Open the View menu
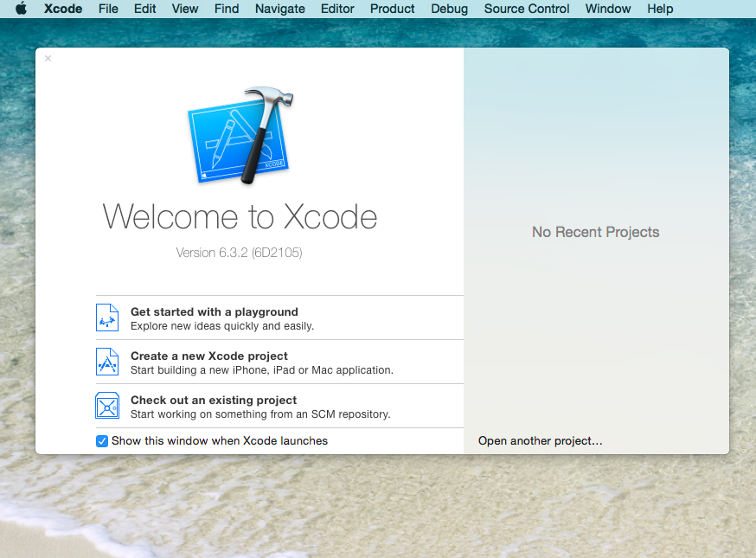The height and width of the screenshot is (558, 756). [184, 9]
